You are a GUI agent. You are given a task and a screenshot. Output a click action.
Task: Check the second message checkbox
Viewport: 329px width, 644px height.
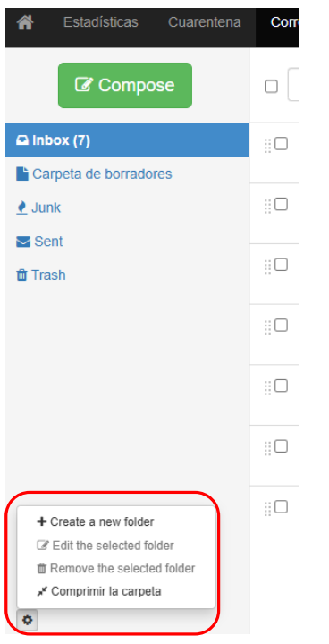point(281,204)
